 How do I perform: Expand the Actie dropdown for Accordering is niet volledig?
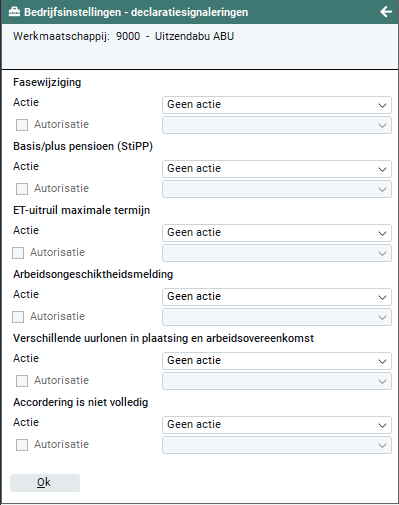277,425
